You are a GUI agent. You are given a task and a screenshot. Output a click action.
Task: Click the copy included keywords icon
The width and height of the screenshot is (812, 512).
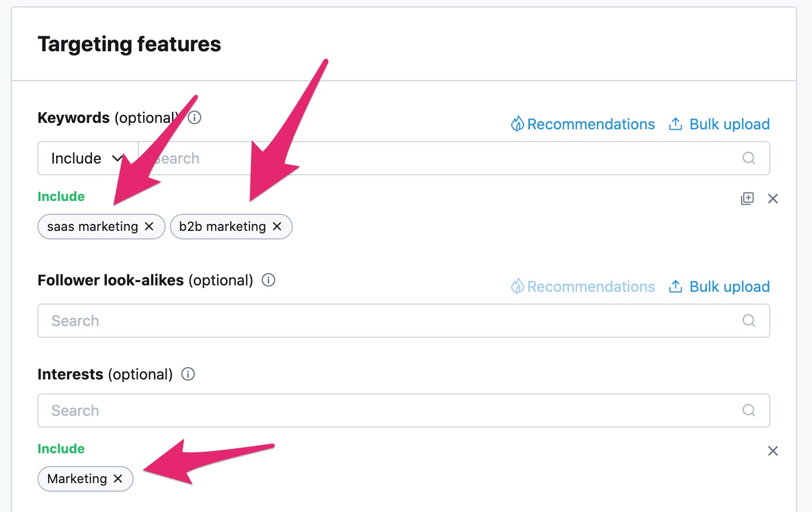(747, 199)
